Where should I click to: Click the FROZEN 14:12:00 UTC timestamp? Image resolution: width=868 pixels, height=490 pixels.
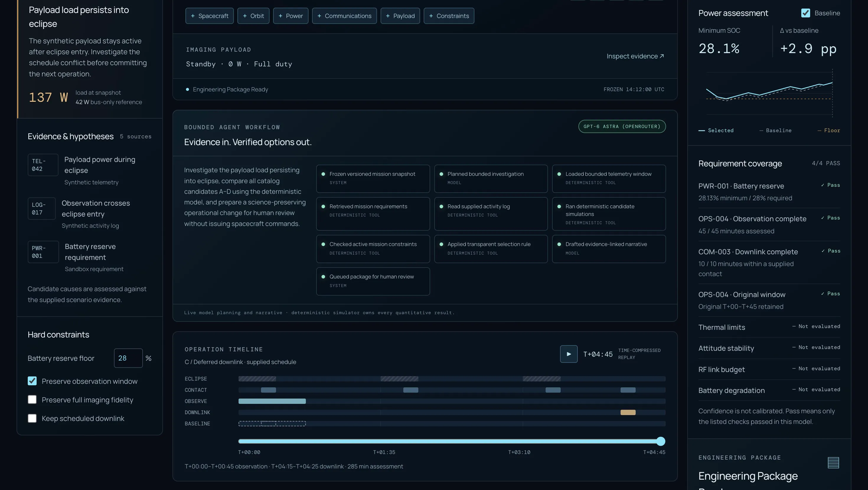[634, 89]
